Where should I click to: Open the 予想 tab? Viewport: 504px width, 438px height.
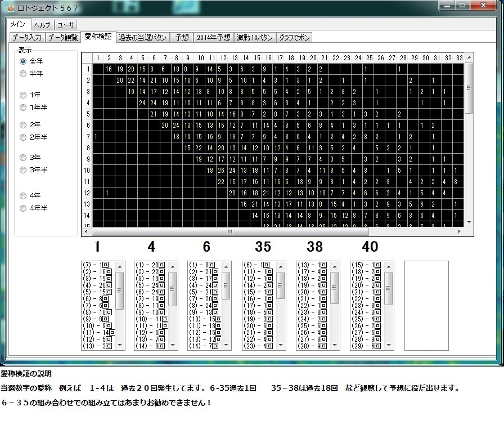(x=182, y=38)
